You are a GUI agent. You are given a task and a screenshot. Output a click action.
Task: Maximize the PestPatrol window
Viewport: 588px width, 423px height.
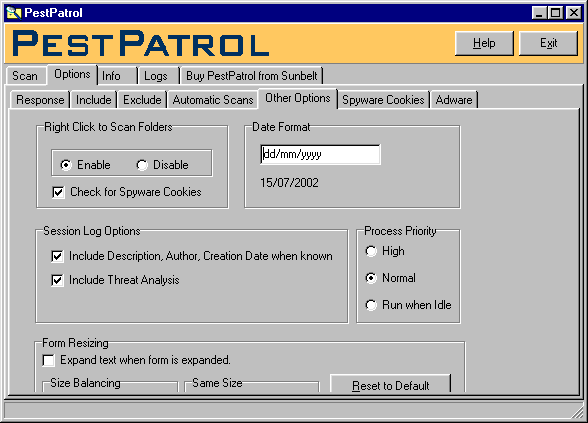[x=555, y=13]
